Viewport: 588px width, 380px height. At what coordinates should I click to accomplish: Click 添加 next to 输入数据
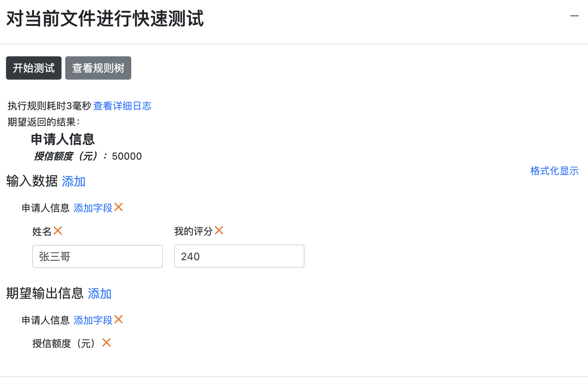coord(73,181)
